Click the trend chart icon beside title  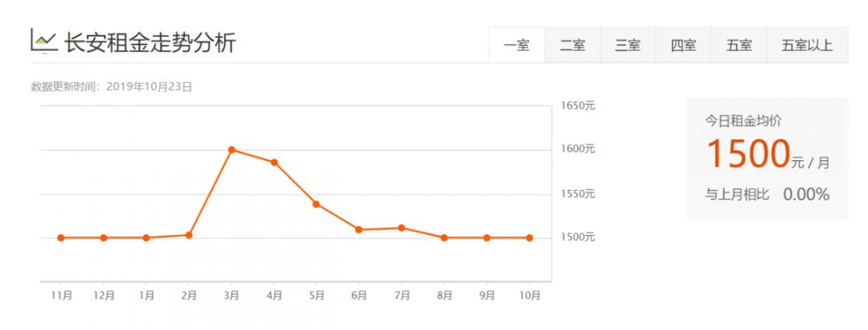[x=43, y=40]
